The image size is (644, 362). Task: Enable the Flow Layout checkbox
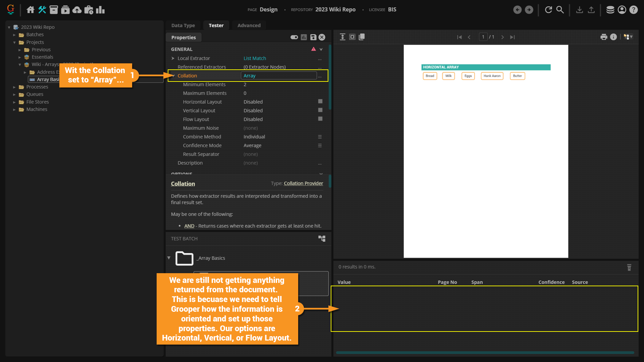click(320, 119)
